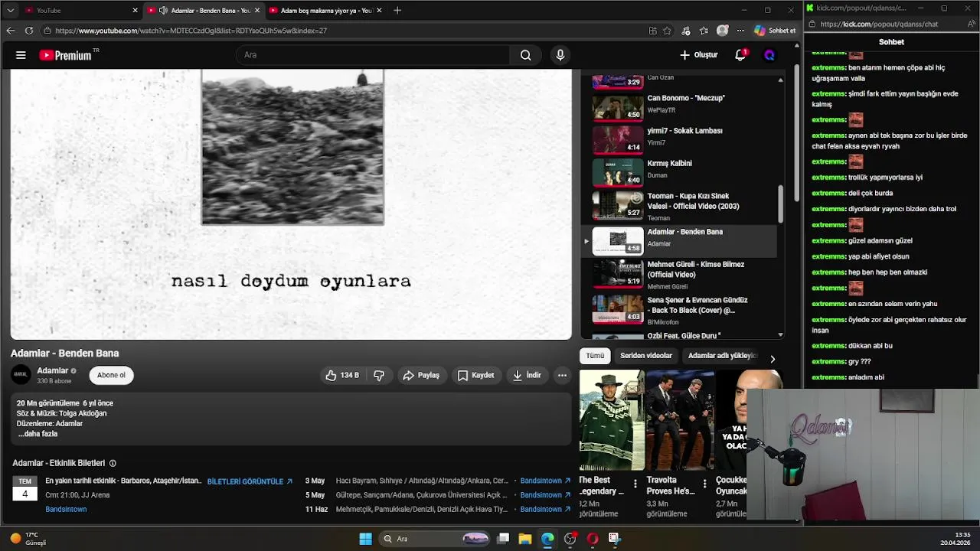This screenshot has height=551, width=980.
Task: Open the browser tab list dropdown
Action: tap(11, 11)
